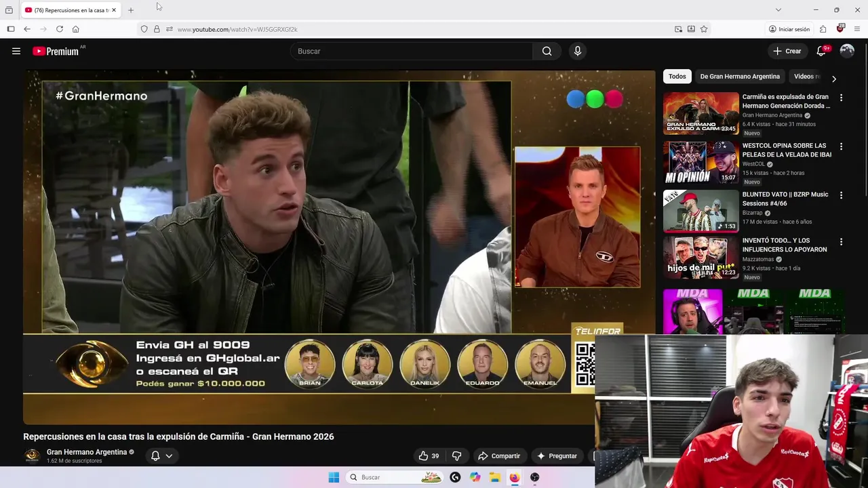Open the red ad-blocker extension icon
Viewport: 868px width, 488px height.
840,28
